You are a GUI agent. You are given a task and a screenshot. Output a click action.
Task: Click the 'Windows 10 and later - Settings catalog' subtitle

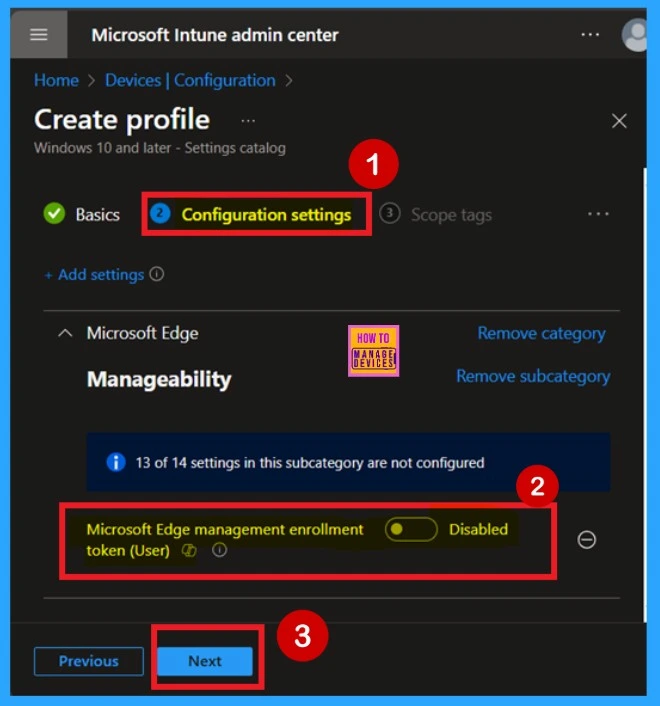pyautogui.click(x=160, y=148)
